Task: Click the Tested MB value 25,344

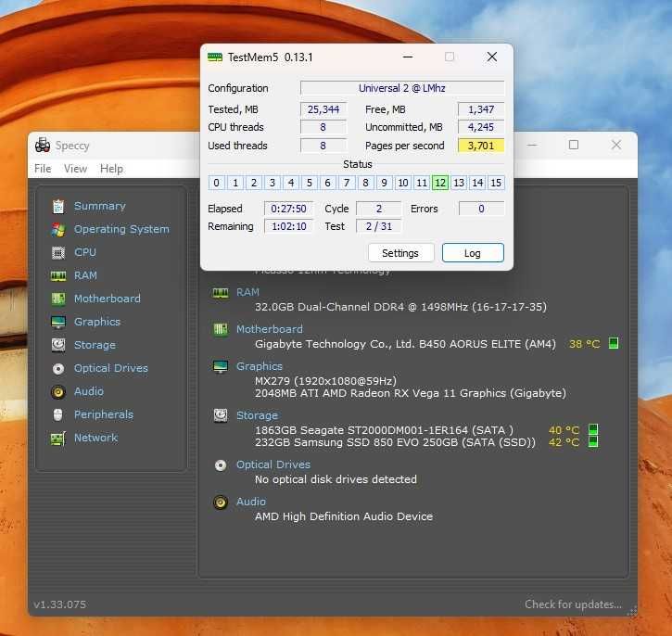Action: [x=323, y=109]
